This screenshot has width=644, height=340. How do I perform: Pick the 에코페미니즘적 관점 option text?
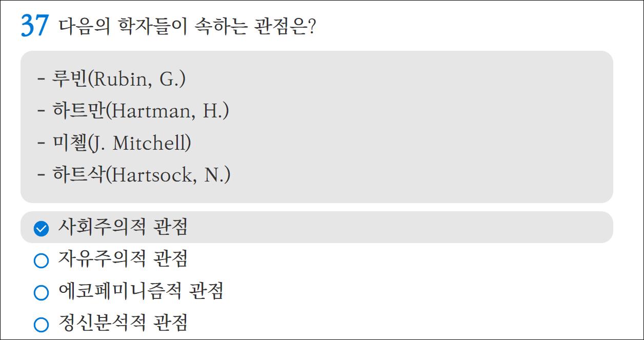[141, 291]
